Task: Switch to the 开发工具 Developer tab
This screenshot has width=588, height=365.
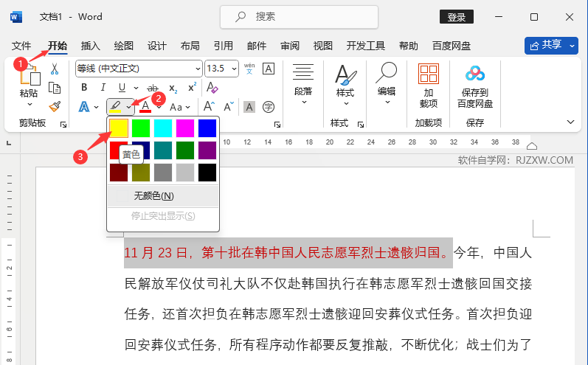Action: click(x=366, y=46)
